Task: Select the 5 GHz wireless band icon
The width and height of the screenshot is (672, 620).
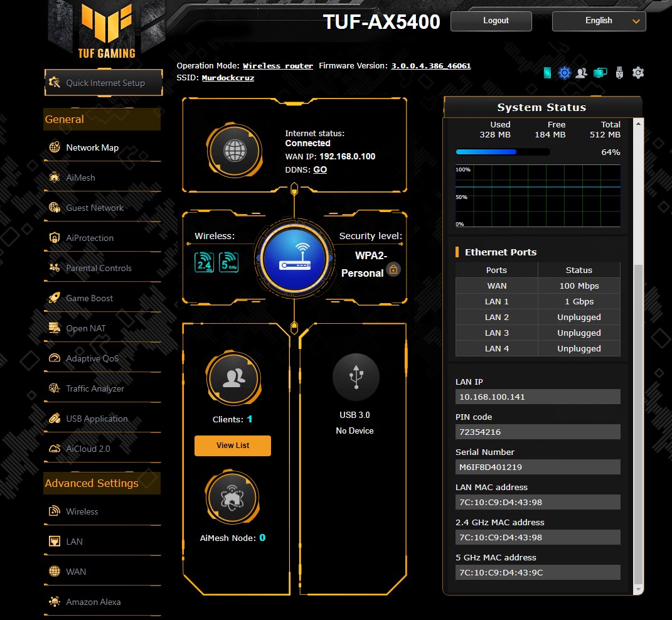Action: point(228,262)
